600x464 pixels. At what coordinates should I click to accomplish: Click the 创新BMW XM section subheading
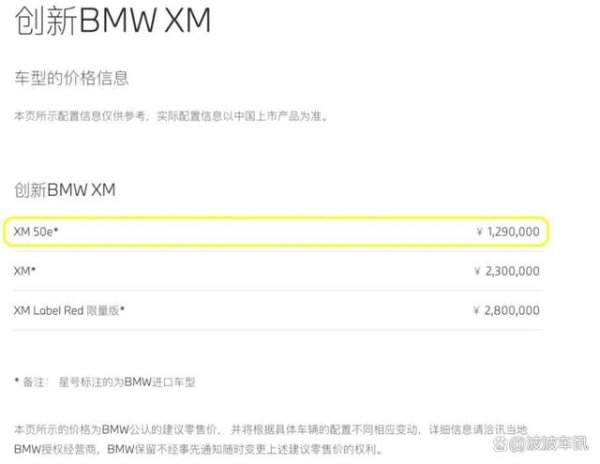65,190
